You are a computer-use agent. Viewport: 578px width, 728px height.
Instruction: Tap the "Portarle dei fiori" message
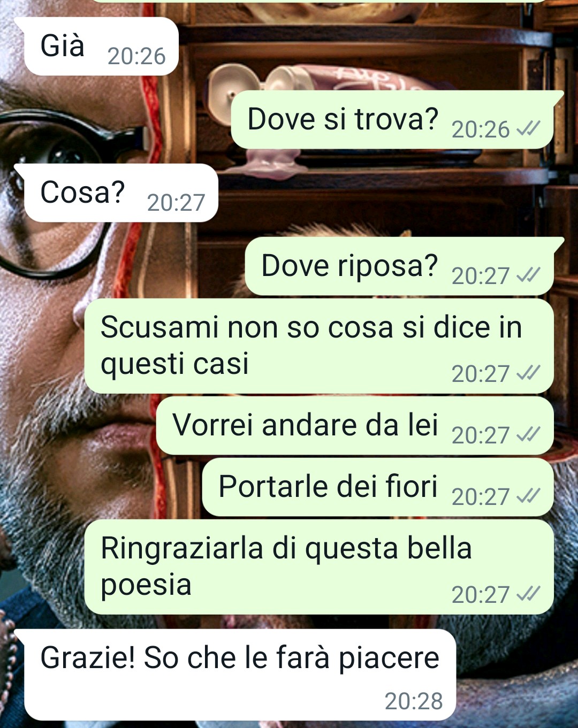click(x=378, y=487)
